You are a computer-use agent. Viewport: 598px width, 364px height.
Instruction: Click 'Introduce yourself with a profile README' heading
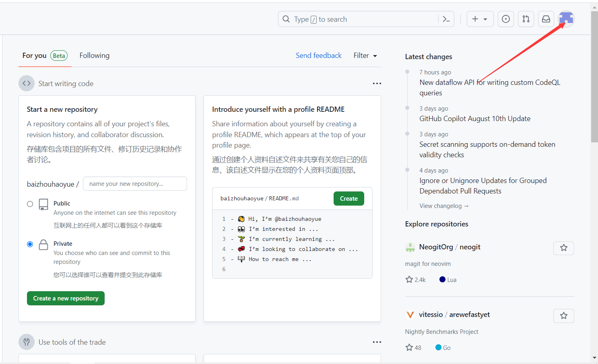point(278,109)
